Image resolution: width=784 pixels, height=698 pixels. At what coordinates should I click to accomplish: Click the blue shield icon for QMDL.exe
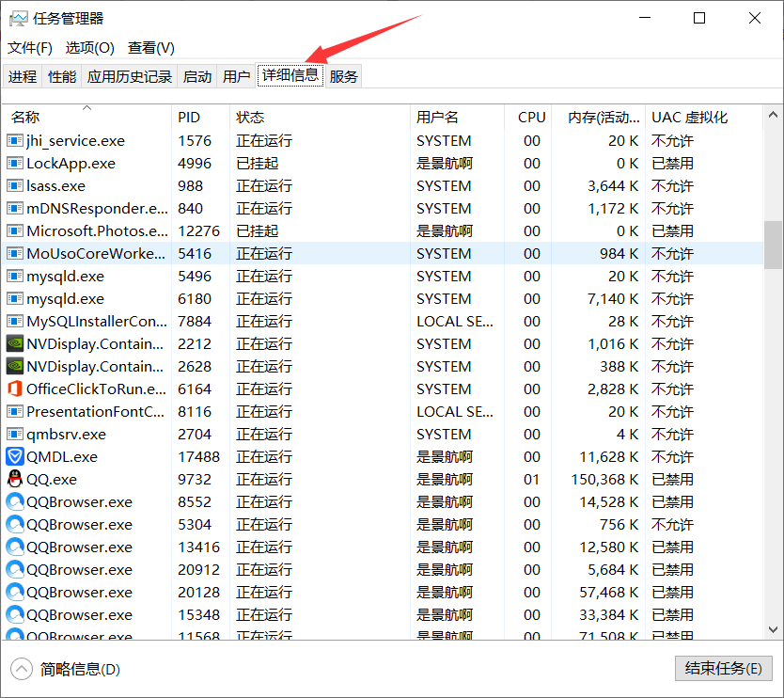[14, 456]
